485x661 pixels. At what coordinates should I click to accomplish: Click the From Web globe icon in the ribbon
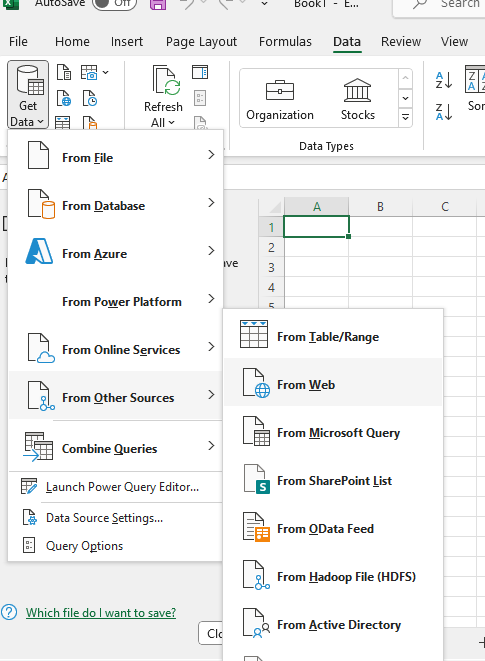tap(64, 98)
